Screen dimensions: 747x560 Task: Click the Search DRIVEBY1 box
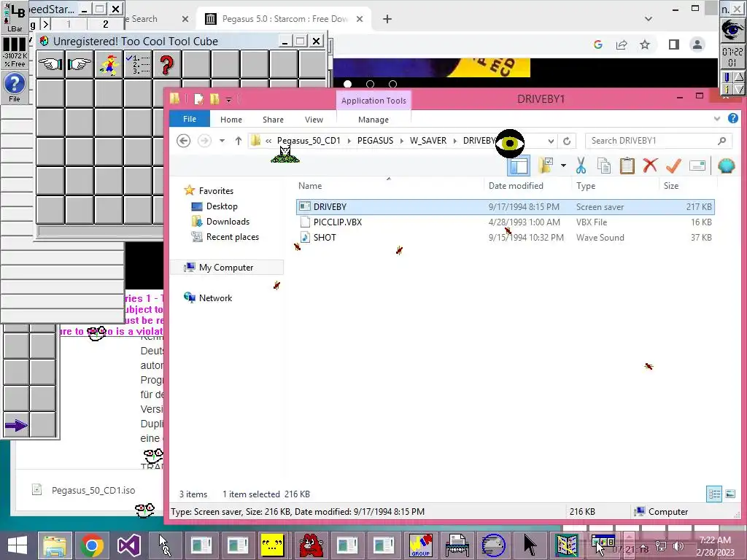(659, 141)
